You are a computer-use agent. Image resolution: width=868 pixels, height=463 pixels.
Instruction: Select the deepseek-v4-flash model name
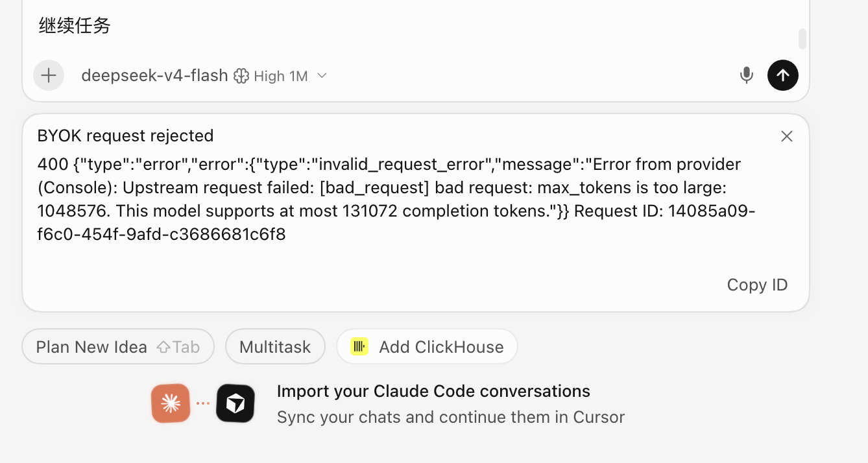click(154, 76)
